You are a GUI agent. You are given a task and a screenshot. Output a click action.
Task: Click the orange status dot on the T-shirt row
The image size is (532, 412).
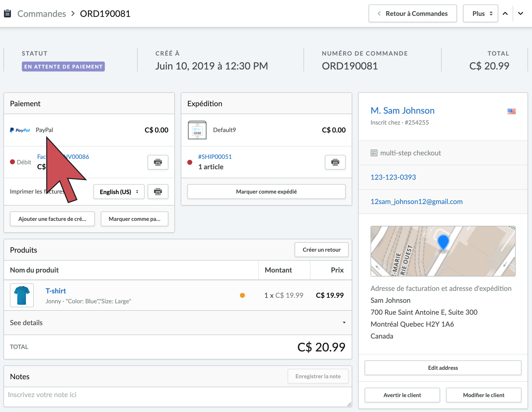(x=242, y=295)
